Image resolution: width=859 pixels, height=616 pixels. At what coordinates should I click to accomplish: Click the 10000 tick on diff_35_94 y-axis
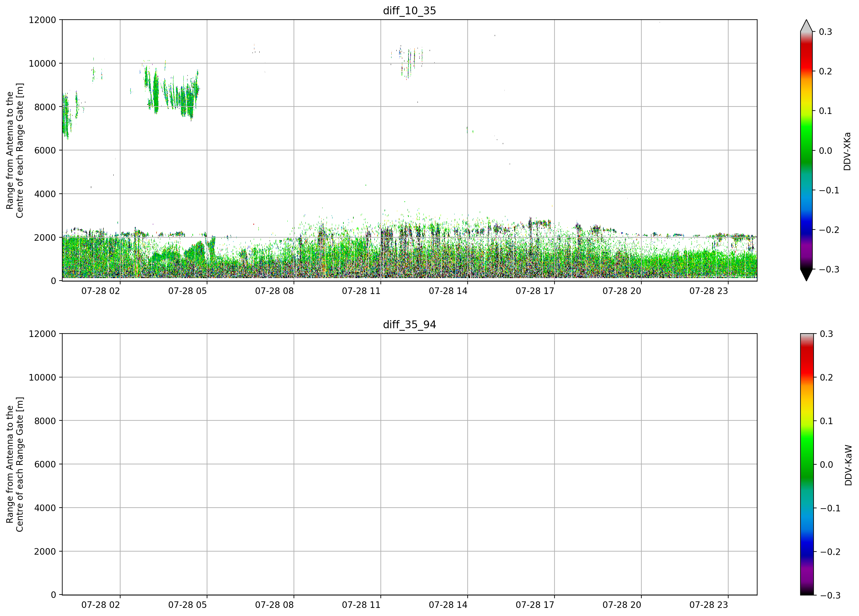42,377
